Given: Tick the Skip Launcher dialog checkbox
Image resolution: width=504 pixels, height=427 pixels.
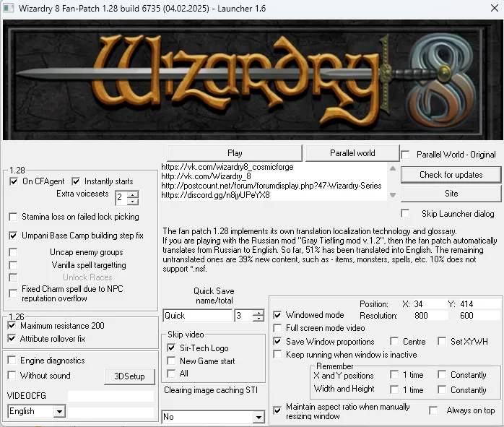Looking at the screenshot, I should (405, 214).
